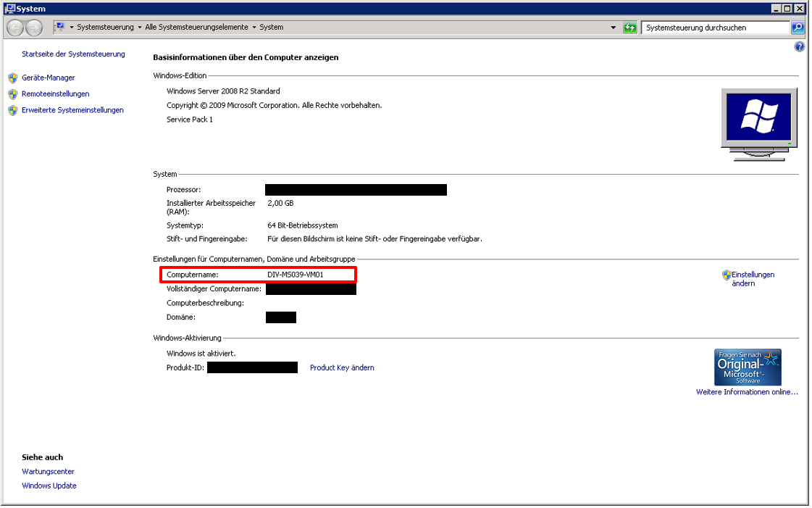Open Windows Update link
Viewport: 812px width, 508px height.
click(x=49, y=486)
